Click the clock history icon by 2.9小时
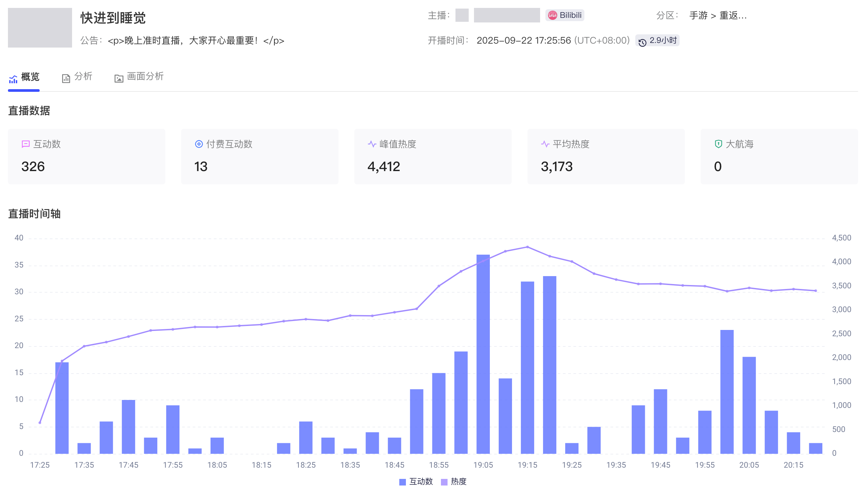This screenshot has width=866, height=504. tap(642, 42)
